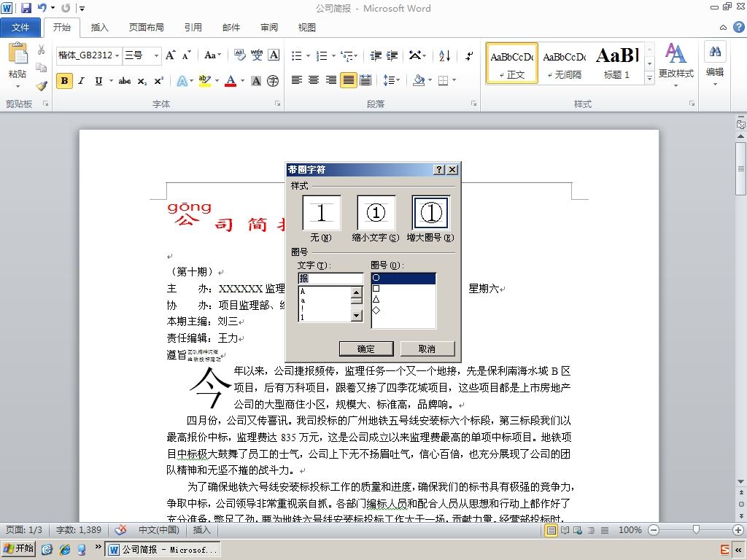This screenshot has width=747, height=560.
Task: Click the Paste icon in clipboard group
Action: pos(18,54)
